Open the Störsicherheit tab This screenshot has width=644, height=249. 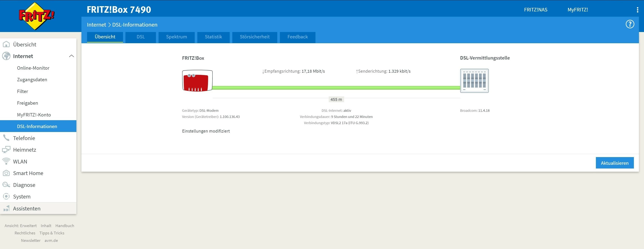254,37
